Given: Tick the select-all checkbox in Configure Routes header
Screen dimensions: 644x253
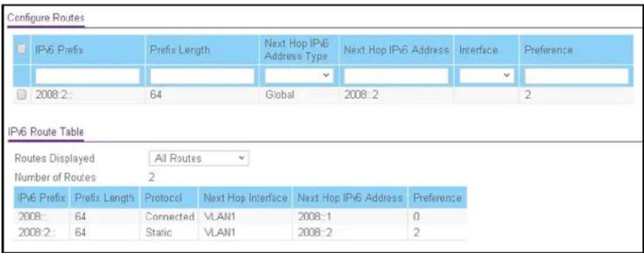Looking at the screenshot, I should [x=21, y=50].
